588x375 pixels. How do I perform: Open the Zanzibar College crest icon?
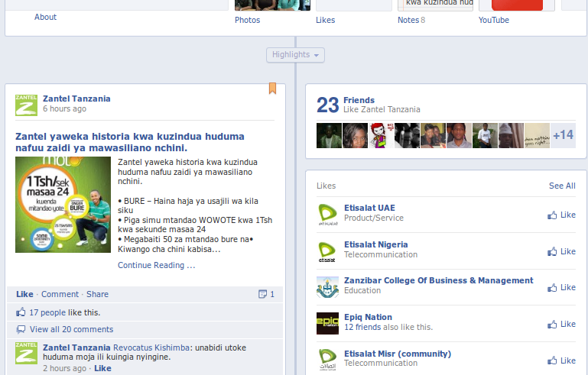pyautogui.click(x=327, y=287)
